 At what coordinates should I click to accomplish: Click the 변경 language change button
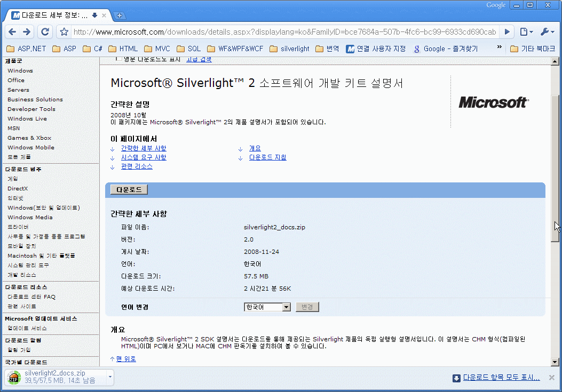point(307,307)
